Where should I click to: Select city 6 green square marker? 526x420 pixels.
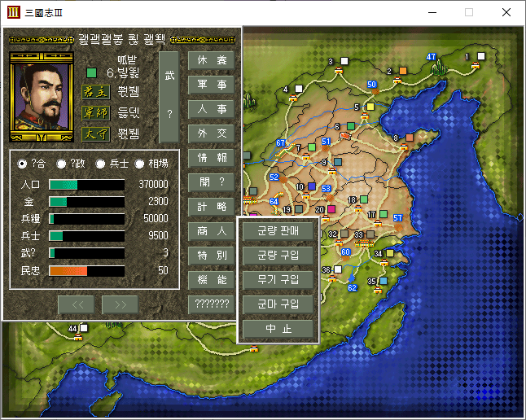(x=351, y=126)
